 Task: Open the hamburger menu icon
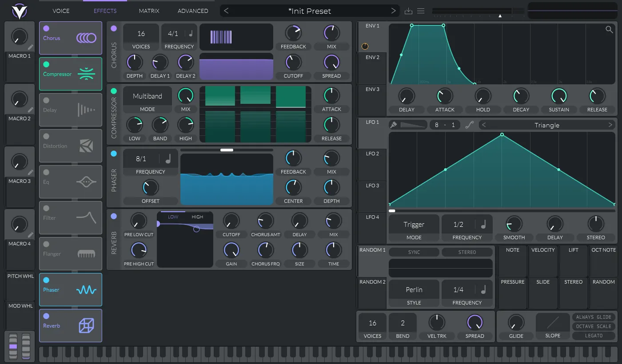421,11
